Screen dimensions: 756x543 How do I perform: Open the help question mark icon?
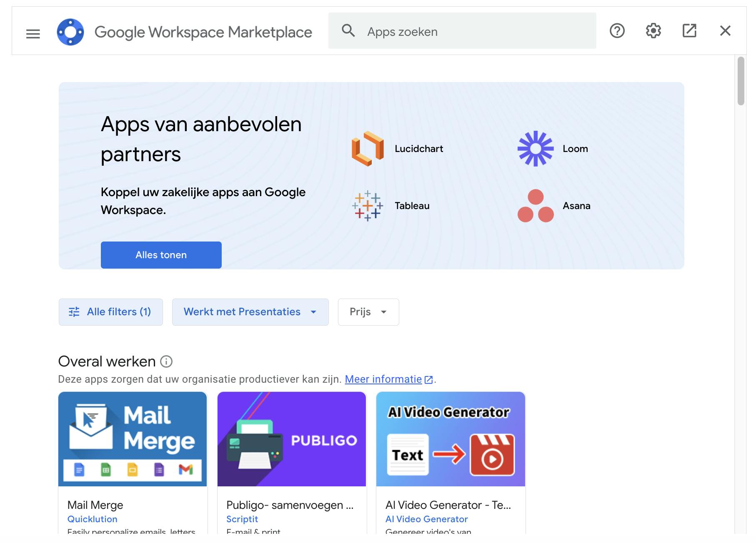[x=617, y=31]
